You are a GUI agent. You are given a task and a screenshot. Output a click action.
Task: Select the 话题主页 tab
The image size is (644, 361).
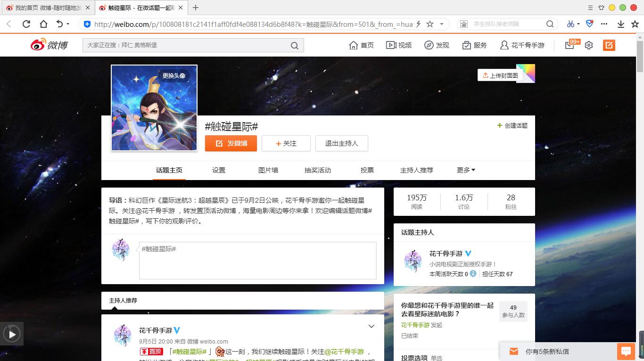(169, 170)
